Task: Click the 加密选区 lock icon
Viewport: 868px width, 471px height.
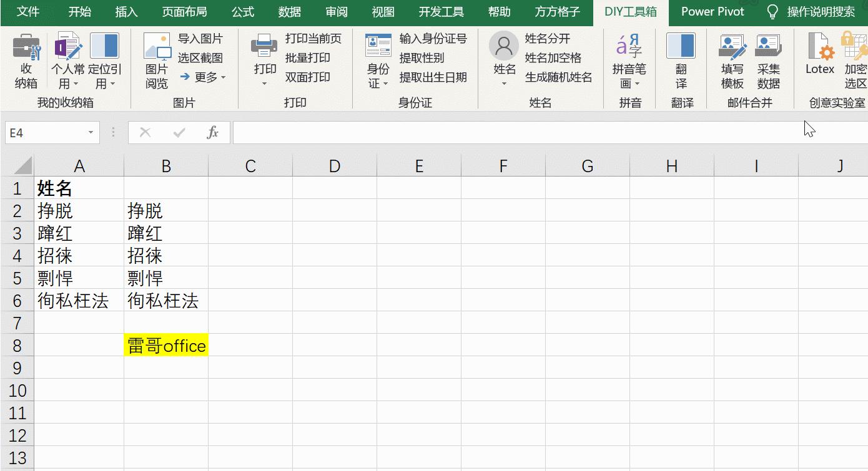Action: (x=854, y=46)
